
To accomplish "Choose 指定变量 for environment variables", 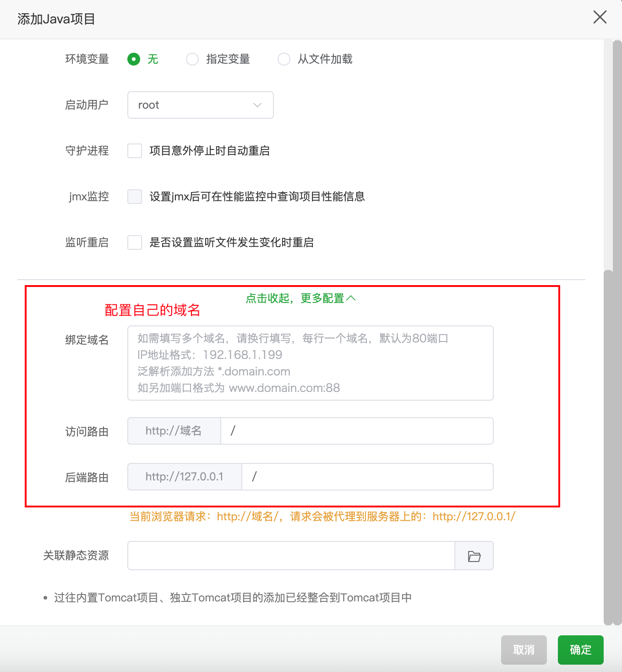I will (x=192, y=59).
